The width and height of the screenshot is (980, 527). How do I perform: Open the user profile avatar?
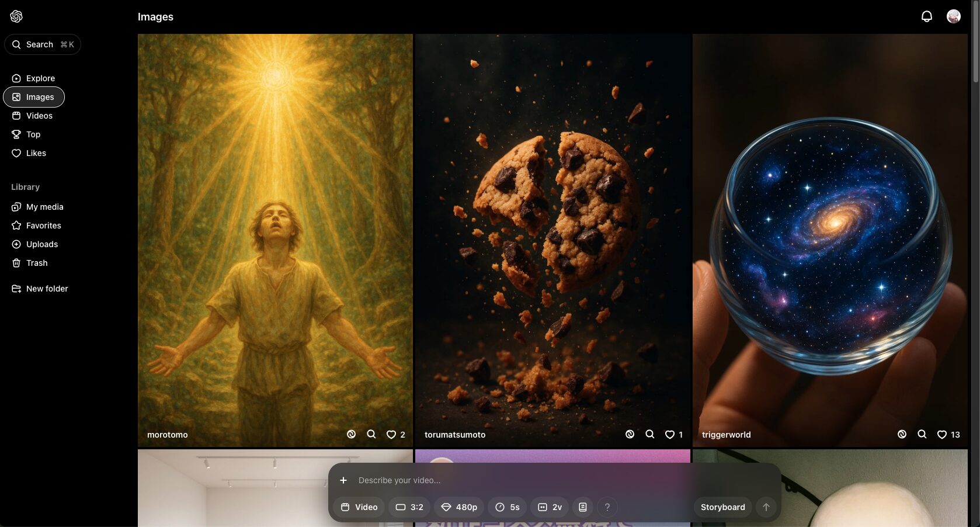coord(953,16)
